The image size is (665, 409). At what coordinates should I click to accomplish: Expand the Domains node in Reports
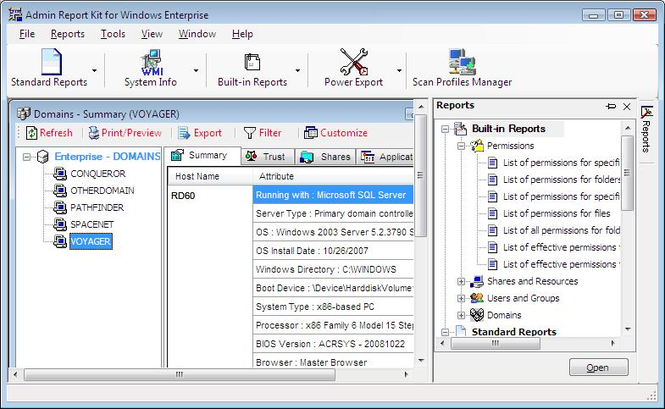tap(461, 315)
